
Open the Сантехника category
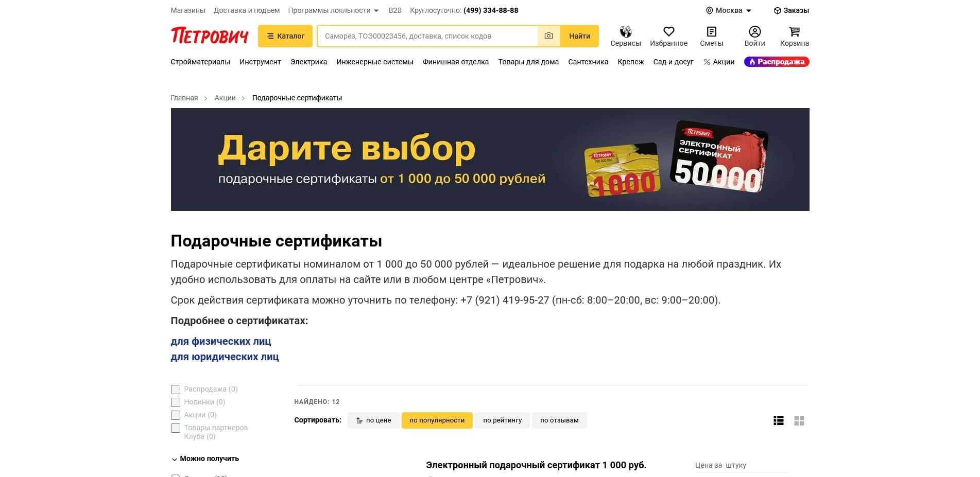(588, 62)
